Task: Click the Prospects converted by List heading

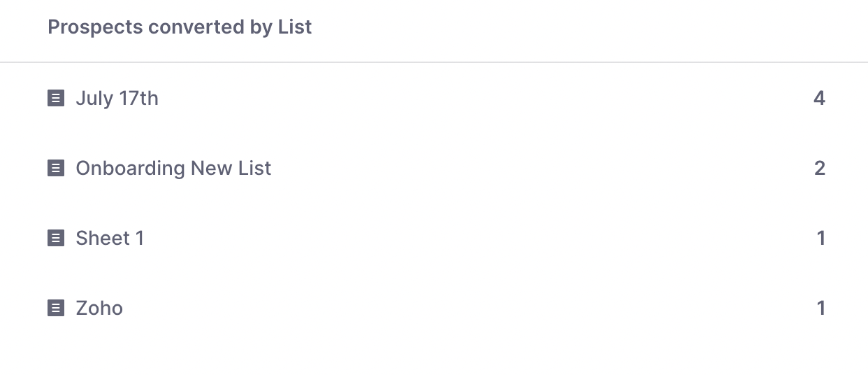Action: click(x=180, y=27)
